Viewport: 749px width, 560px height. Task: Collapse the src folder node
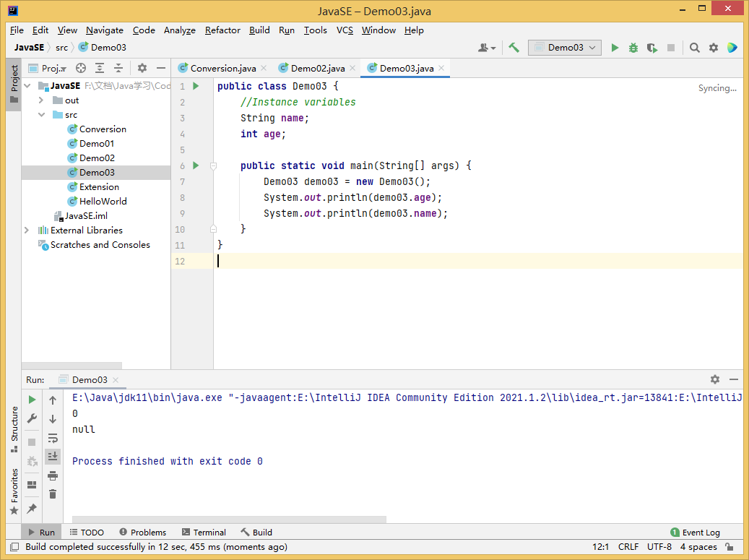click(41, 115)
